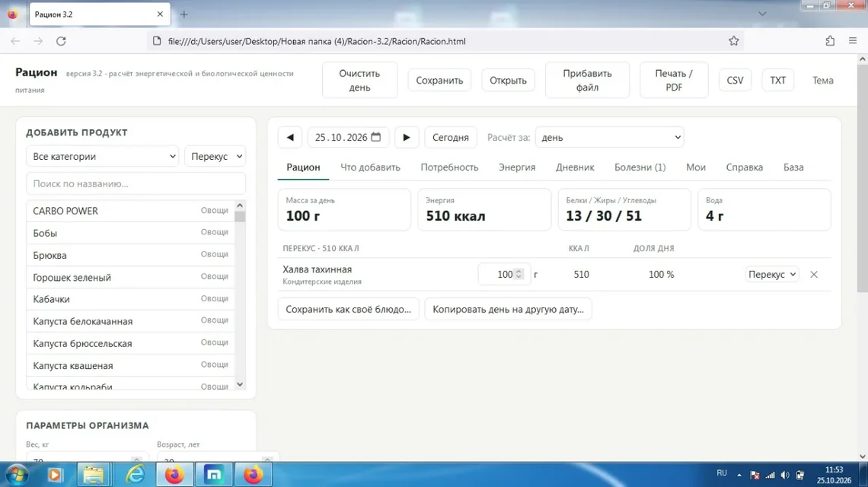Screen dimensions: 868x487
Task: Open network signal icon in tray
Action: (770, 475)
